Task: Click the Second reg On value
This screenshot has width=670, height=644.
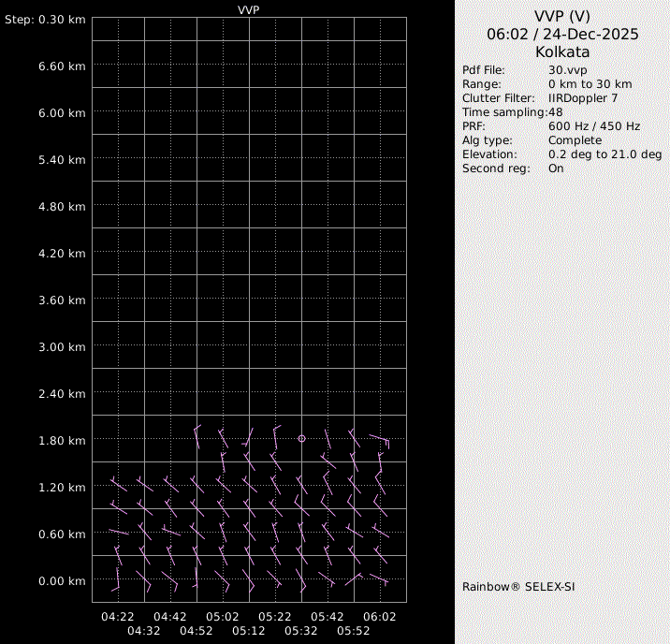Action: [556, 168]
